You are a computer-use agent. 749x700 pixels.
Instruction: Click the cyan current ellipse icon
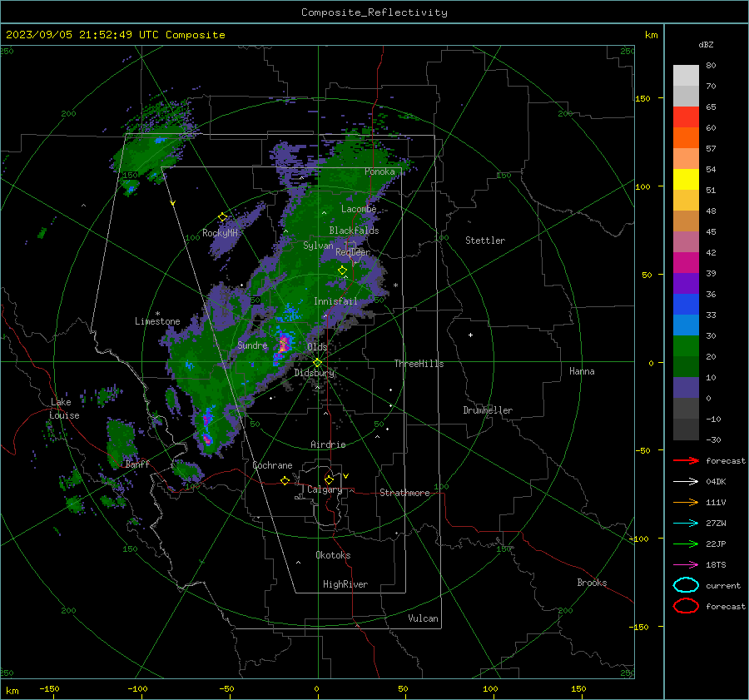point(686,585)
